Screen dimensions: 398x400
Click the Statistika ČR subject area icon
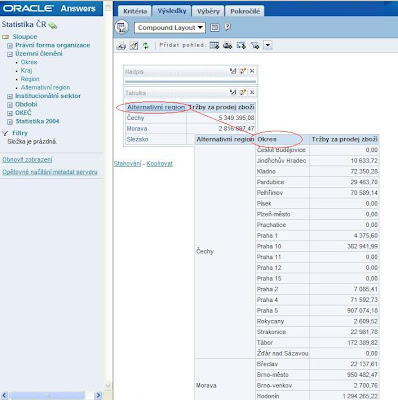pos(53,25)
